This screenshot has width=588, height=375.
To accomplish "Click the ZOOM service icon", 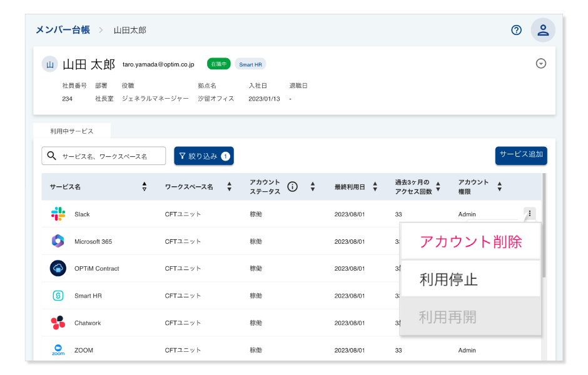I will [x=57, y=350].
